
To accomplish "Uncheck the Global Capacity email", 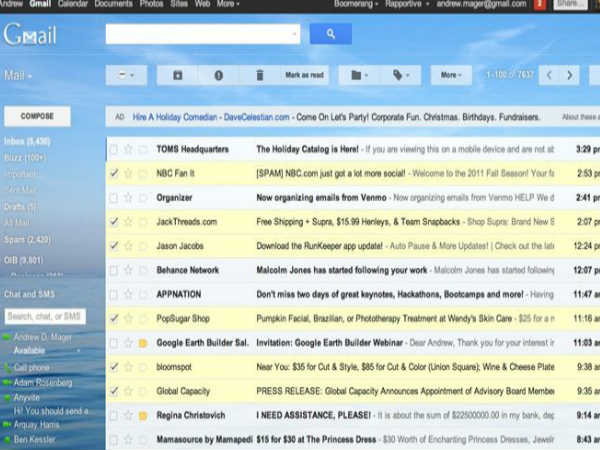I will click(114, 391).
